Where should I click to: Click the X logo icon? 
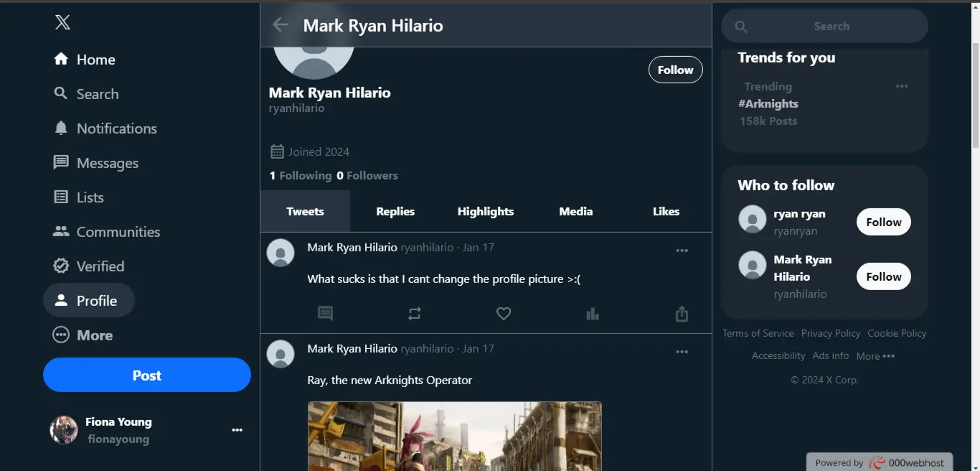(62, 23)
